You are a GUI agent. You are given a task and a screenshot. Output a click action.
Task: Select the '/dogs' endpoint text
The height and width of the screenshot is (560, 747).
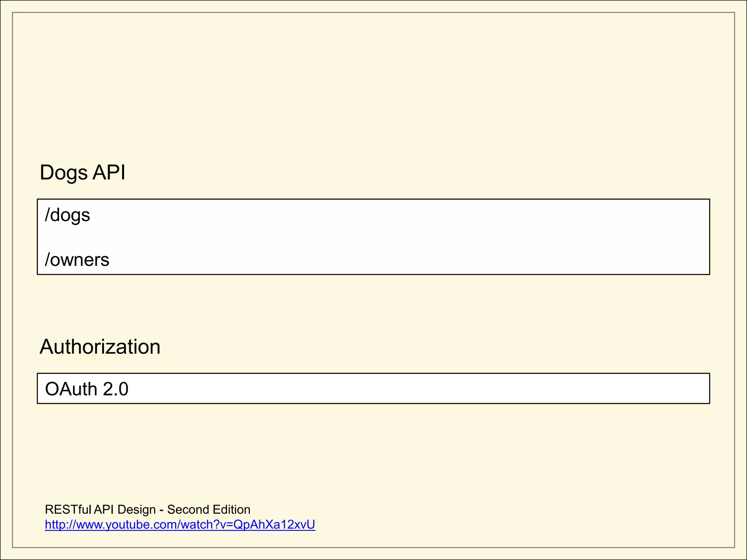(67, 215)
